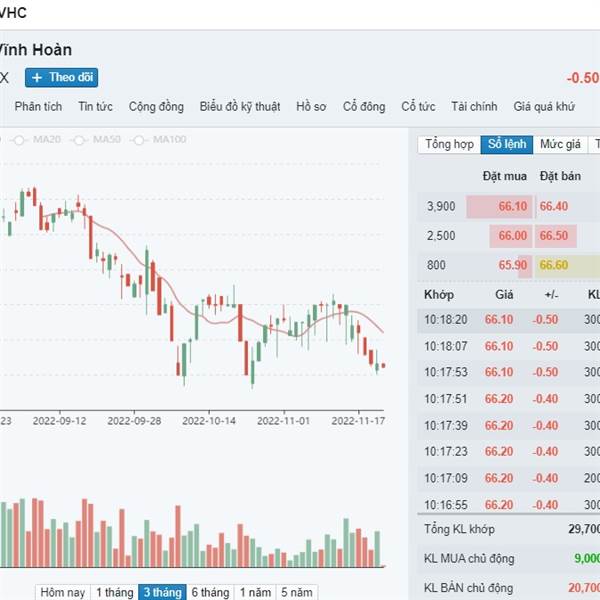The height and width of the screenshot is (600, 600).
Task: Switch to Giá quá khứ tab
Action: tap(544, 106)
